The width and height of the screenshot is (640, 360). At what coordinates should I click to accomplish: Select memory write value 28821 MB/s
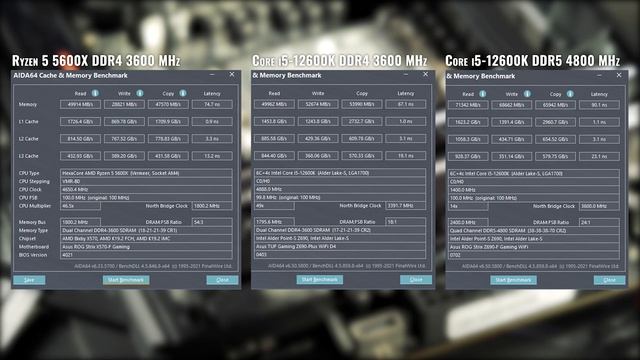pyautogui.click(x=124, y=104)
